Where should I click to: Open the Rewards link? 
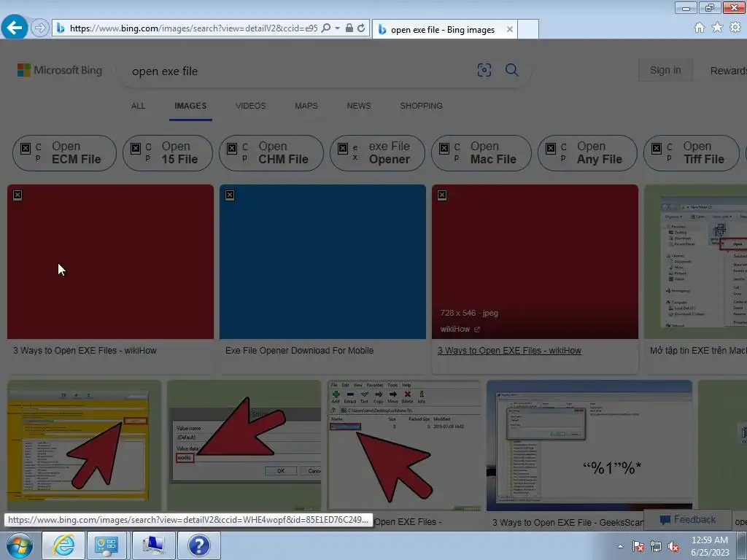pos(729,71)
